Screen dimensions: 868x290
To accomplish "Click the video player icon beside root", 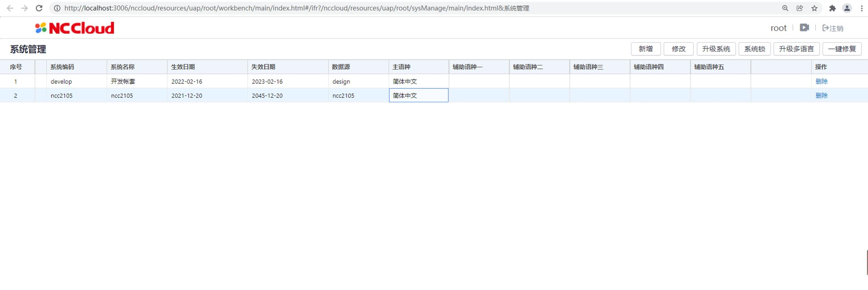I will tap(804, 28).
